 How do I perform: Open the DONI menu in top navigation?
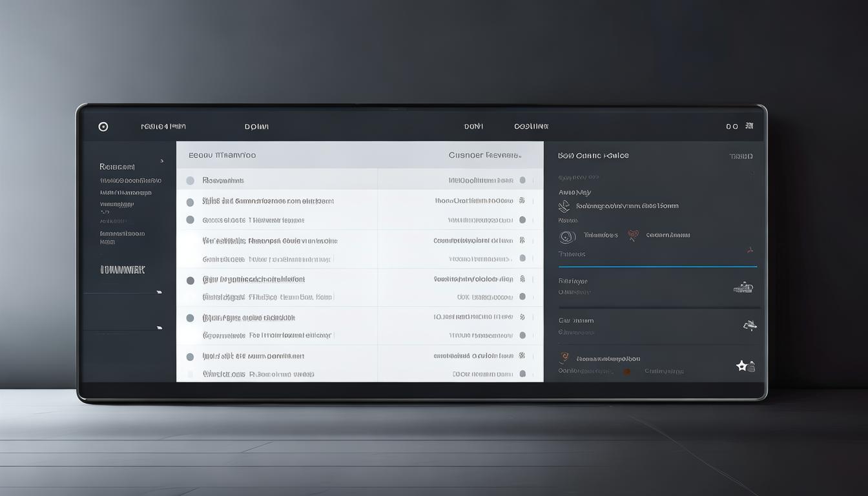(x=473, y=127)
